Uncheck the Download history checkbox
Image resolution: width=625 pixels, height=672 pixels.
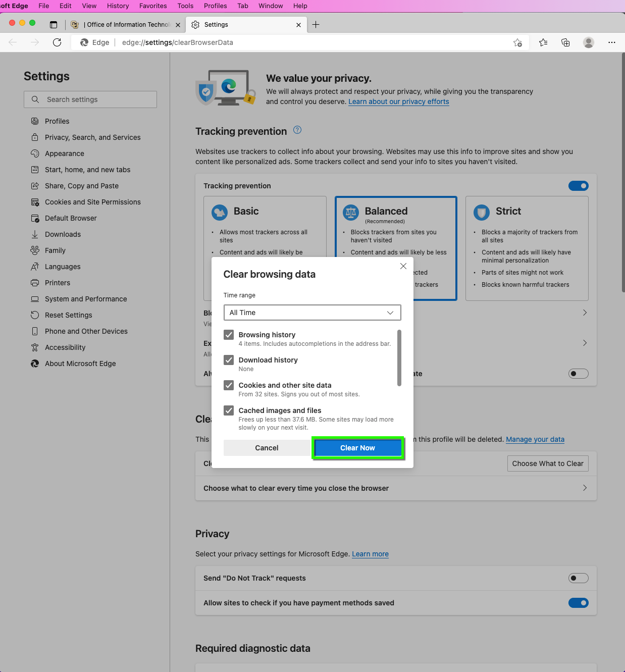pos(229,359)
